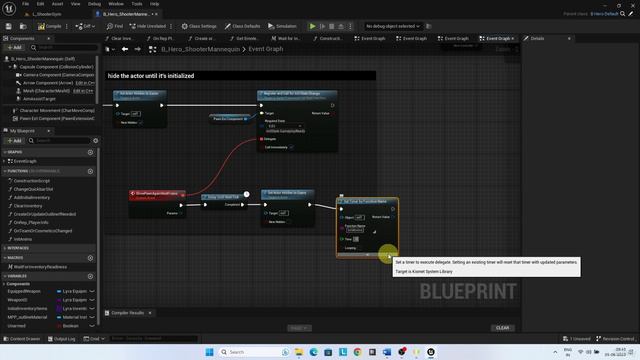This screenshot has height=360, width=640.
Task: Add new graph with Graphs plus icon
Action: tap(90, 152)
